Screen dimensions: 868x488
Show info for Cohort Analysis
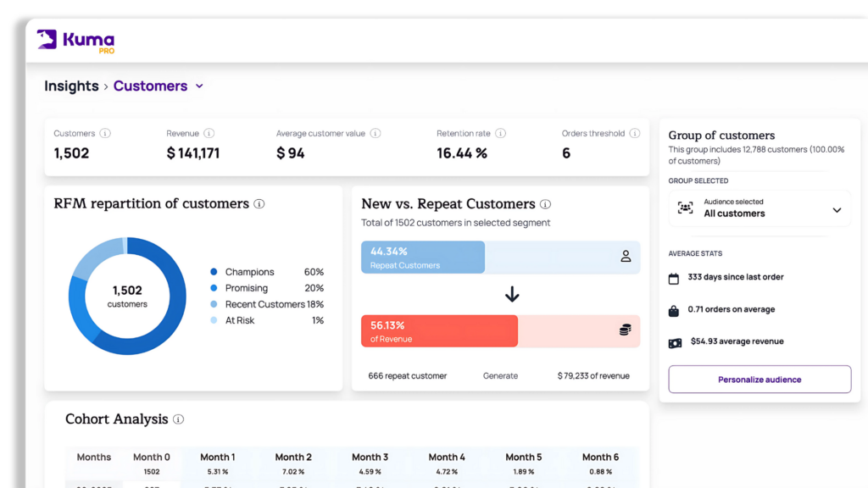(x=178, y=419)
